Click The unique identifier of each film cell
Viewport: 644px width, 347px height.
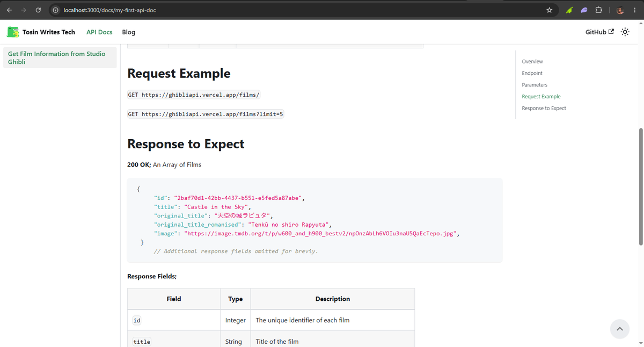point(333,320)
